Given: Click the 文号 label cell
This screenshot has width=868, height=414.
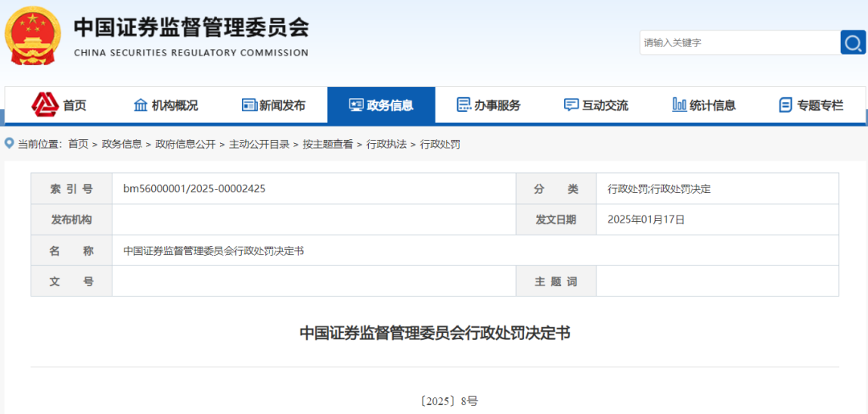Looking at the screenshot, I should (x=72, y=281).
